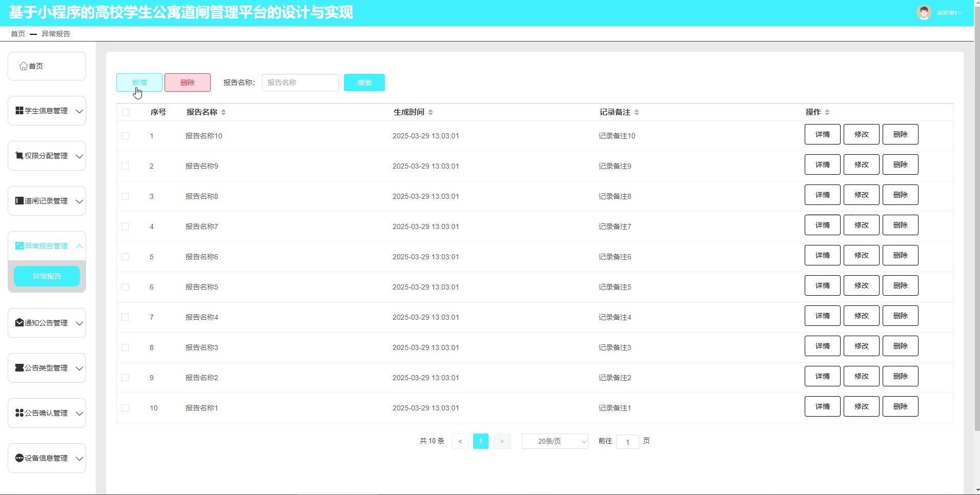Click the admin avatar picture
Screen dimensions: 980x495
pos(924,12)
